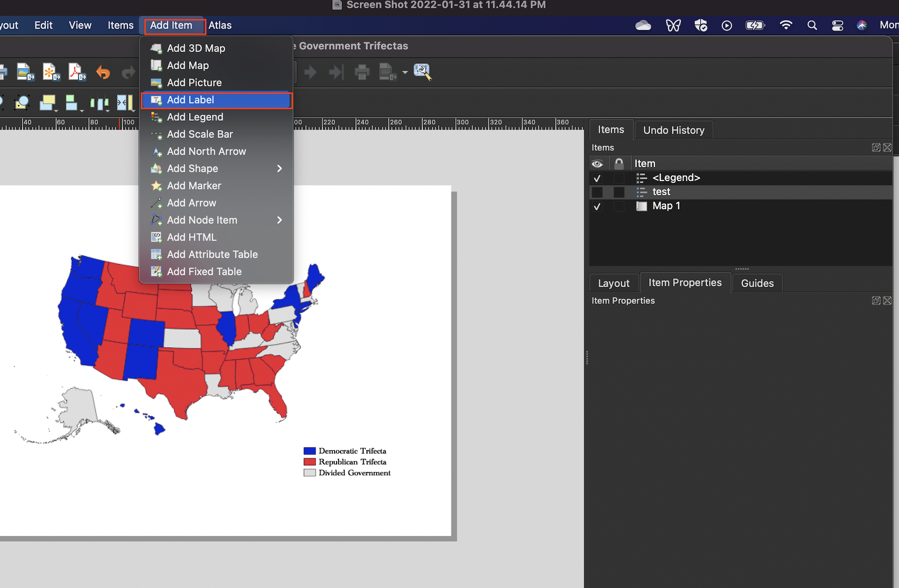Click the blue Democratic Trifecta legend swatch

point(309,451)
